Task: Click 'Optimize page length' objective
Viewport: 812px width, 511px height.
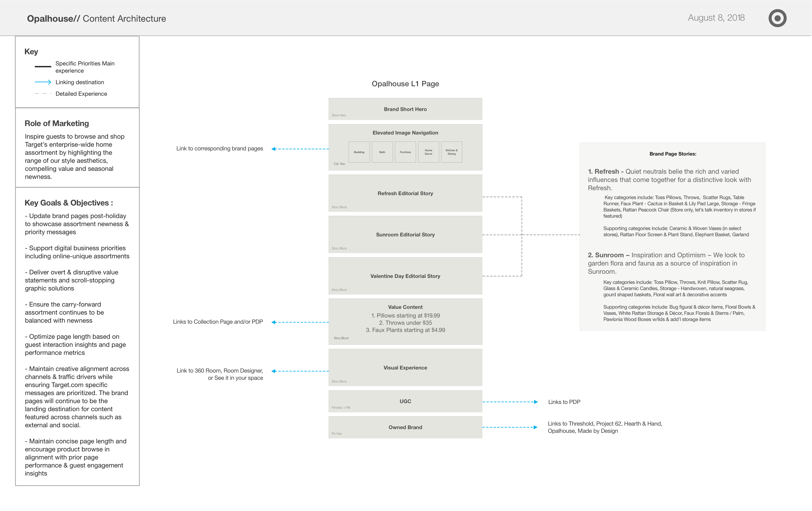Action: tap(75, 345)
